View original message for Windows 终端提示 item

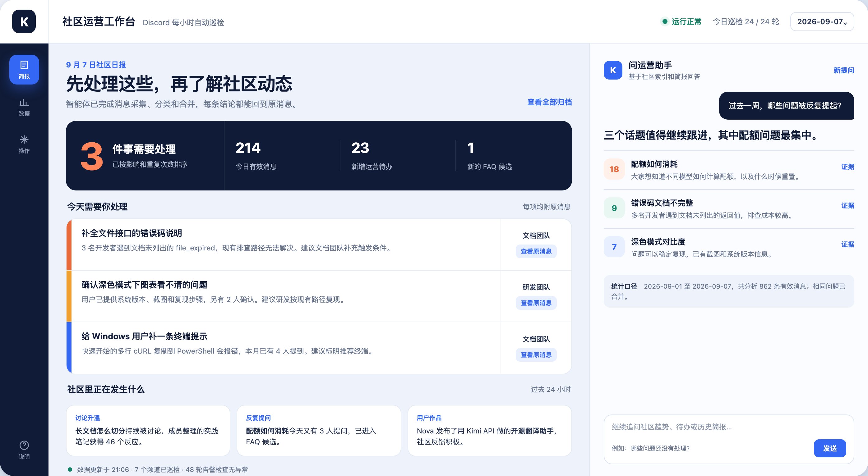(x=536, y=355)
